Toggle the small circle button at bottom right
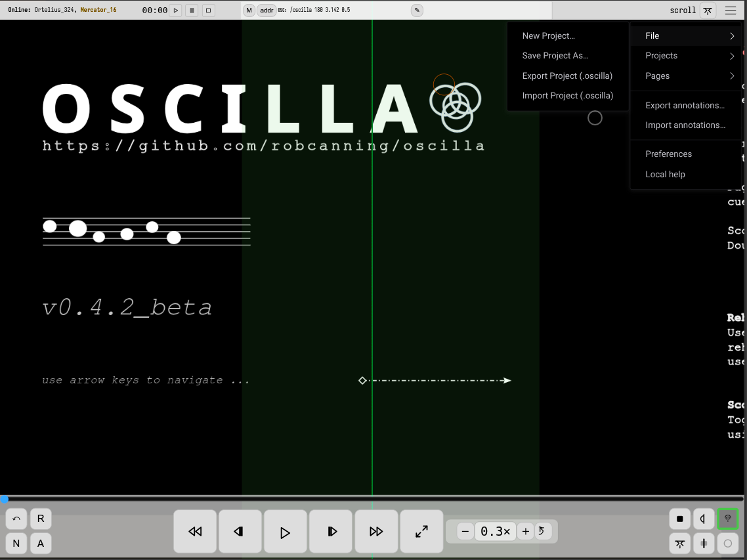 pyautogui.click(x=727, y=543)
